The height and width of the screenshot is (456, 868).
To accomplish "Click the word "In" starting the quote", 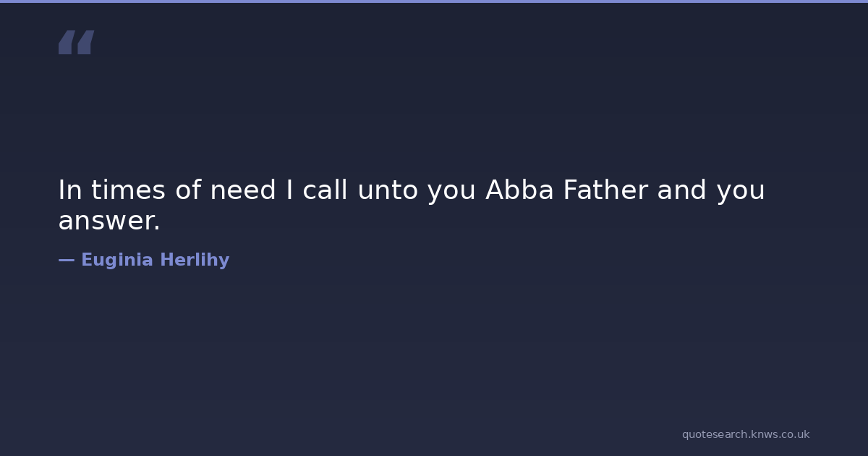I will (69, 190).
